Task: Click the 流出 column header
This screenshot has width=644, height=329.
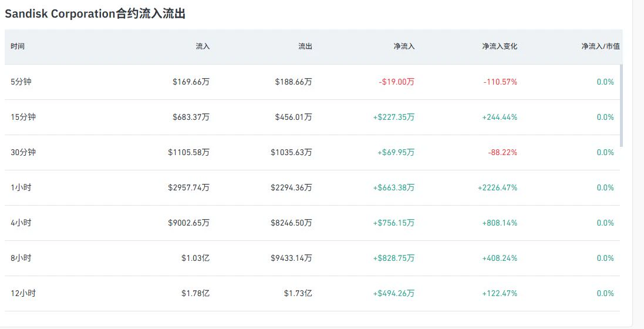Action: [x=305, y=46]
